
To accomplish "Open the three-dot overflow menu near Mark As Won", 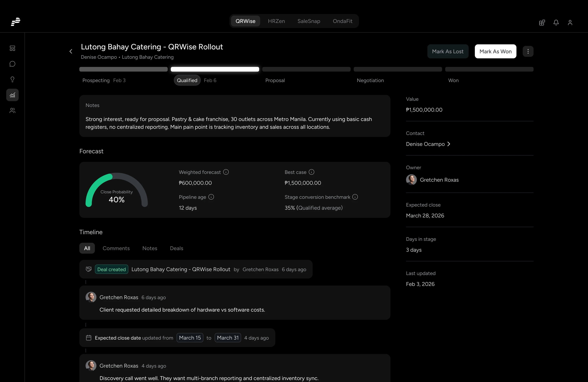I will tap(528, 51).
